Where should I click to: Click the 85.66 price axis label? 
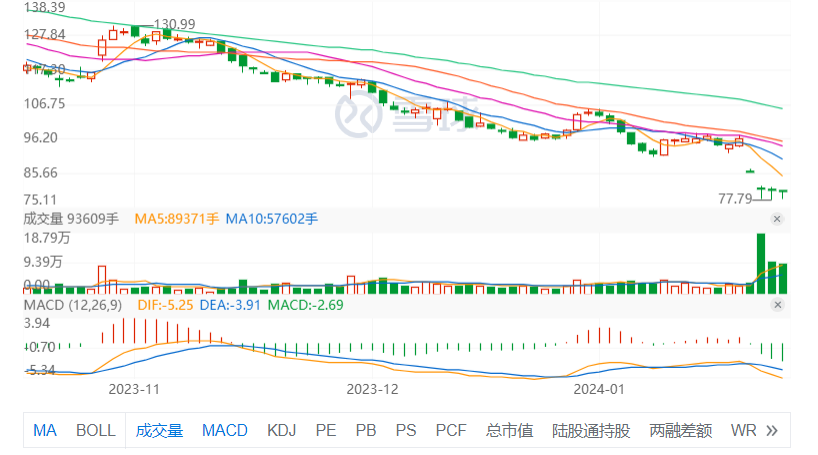[x=41, y=173]
